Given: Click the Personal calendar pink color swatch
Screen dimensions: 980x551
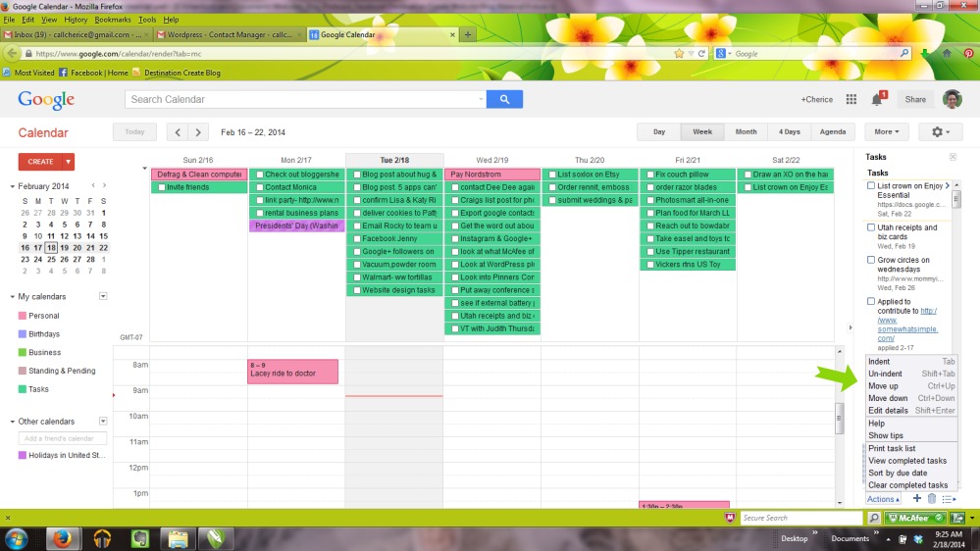Looking at the screenshot, I should point(23,316).
